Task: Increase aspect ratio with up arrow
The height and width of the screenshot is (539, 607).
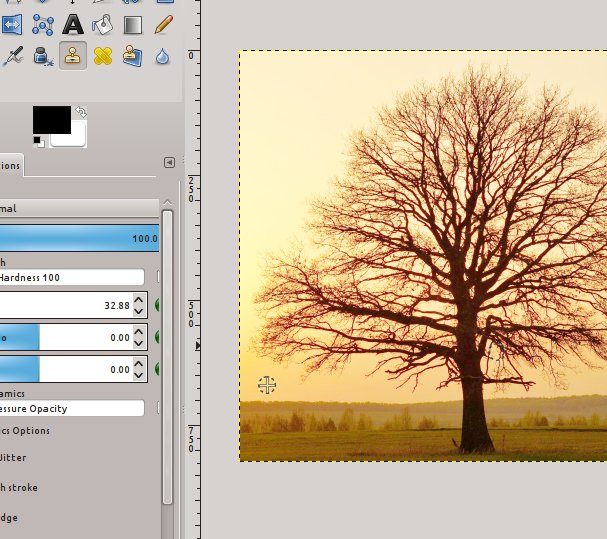Action: click(139, 332)
